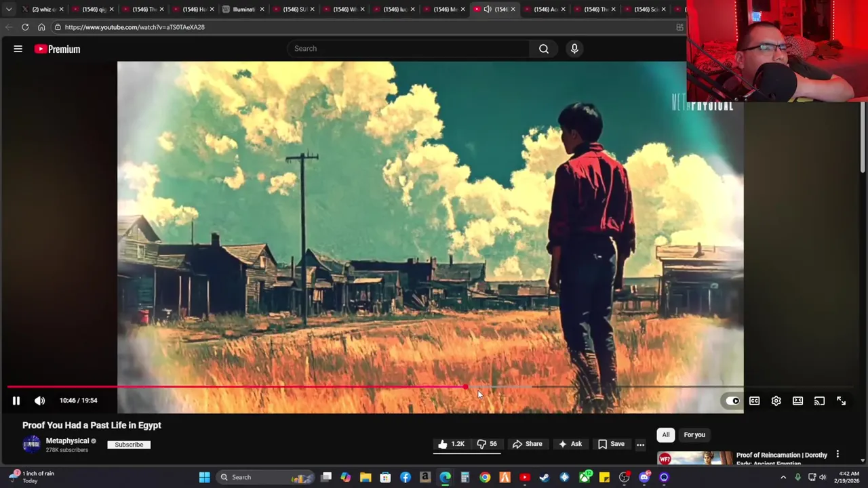Open more actions three-dot menu

point(640,445)
